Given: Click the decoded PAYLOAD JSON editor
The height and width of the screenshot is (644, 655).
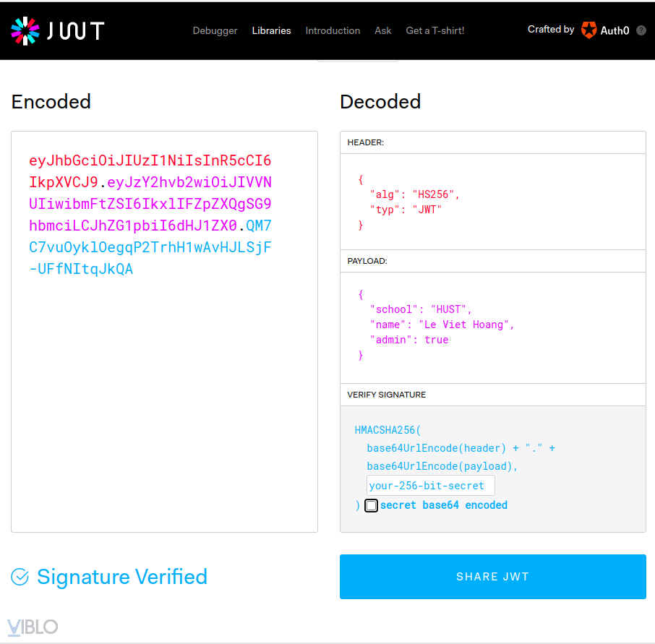Looking at the screenshot, I should tap(492, 327).
